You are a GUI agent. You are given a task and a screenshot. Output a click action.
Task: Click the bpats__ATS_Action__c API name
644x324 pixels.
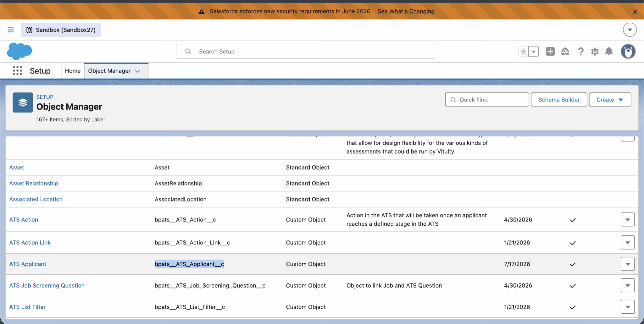(185, 220)
